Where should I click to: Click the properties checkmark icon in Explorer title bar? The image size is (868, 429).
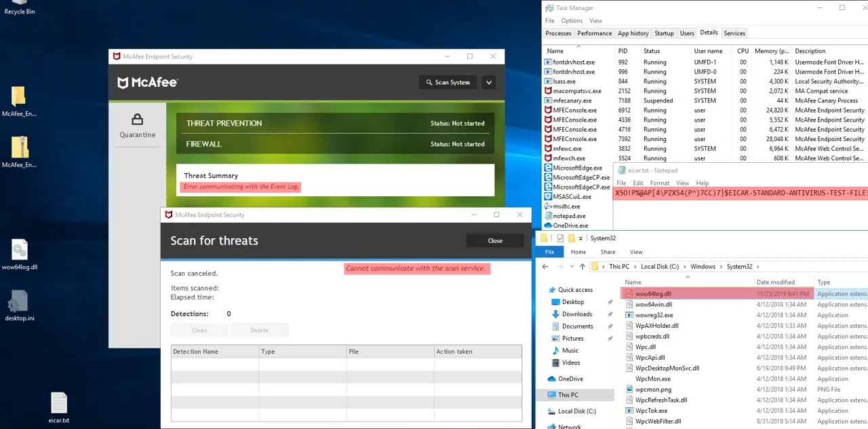[560, 238]
